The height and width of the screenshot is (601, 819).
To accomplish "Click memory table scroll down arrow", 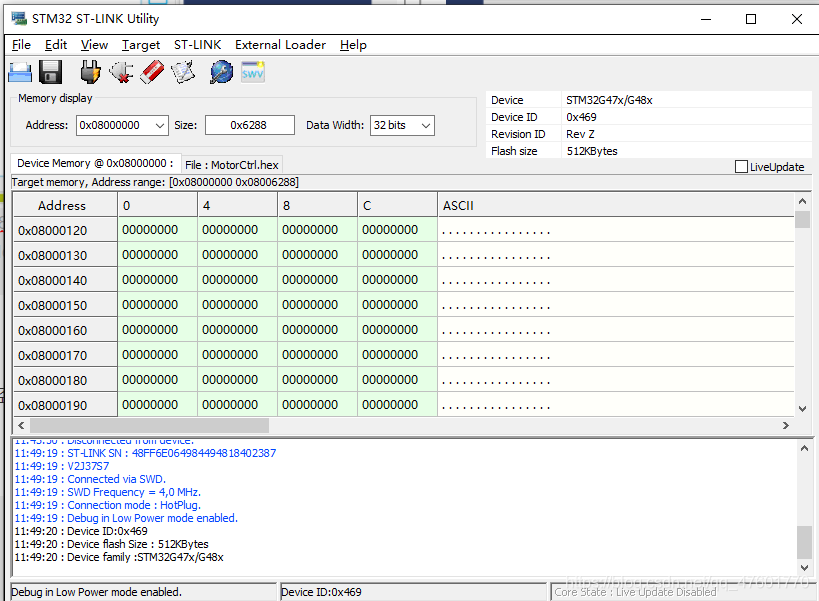I will (803, 409).
